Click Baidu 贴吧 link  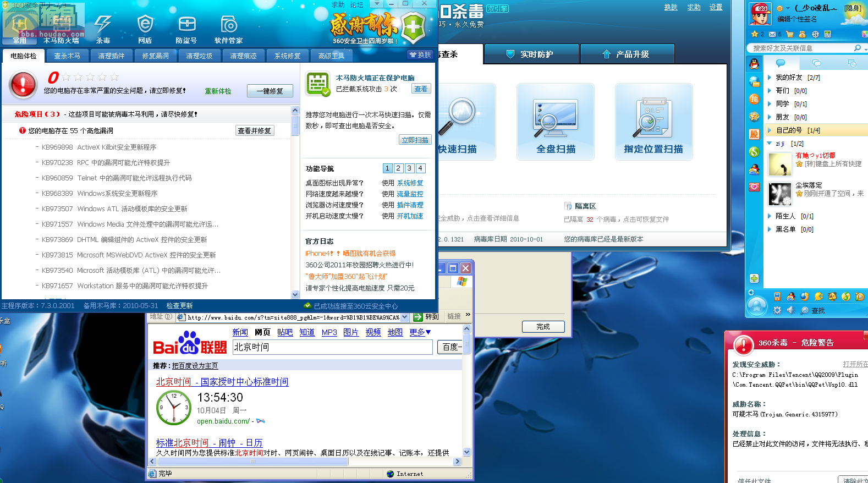(x=285, y=332)
